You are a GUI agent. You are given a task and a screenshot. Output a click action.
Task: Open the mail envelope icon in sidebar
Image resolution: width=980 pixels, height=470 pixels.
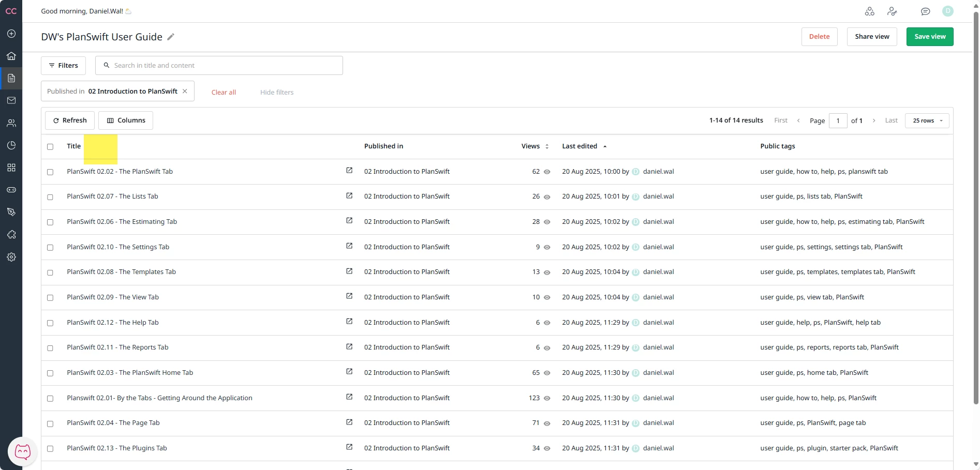click(x=11, y=100)
